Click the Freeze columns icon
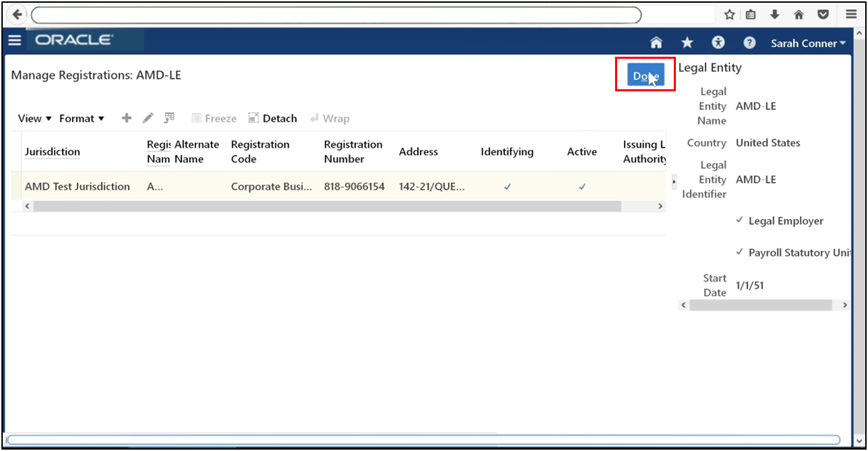Image resolution: width=868 pixels, height=451 pixels. pyautogui.click(x=214, y=118)
